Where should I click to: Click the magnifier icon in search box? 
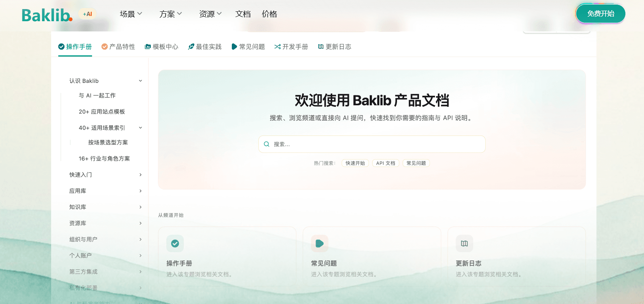tap(267, 144)
